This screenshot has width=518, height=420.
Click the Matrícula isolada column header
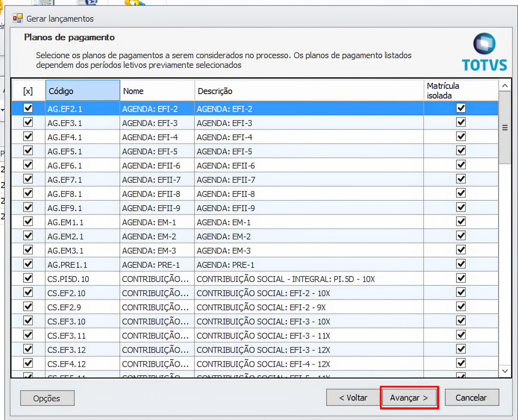click(x=461, y=91)
